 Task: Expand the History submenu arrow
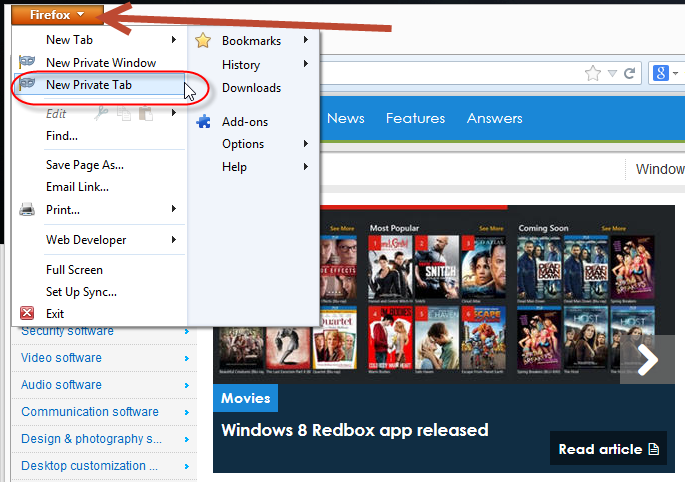pyautogui.click(x=305, y=65)
